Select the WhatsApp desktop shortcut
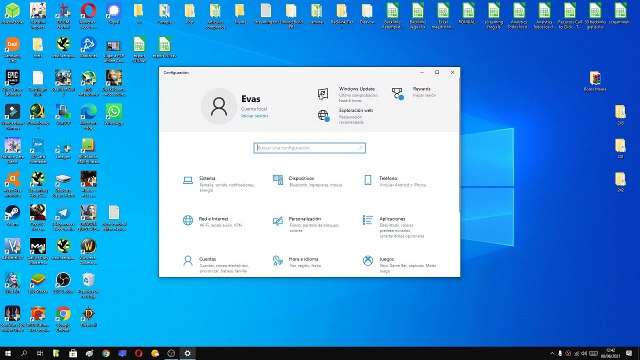Screen dimensions: 640x360 pos(114,114)
